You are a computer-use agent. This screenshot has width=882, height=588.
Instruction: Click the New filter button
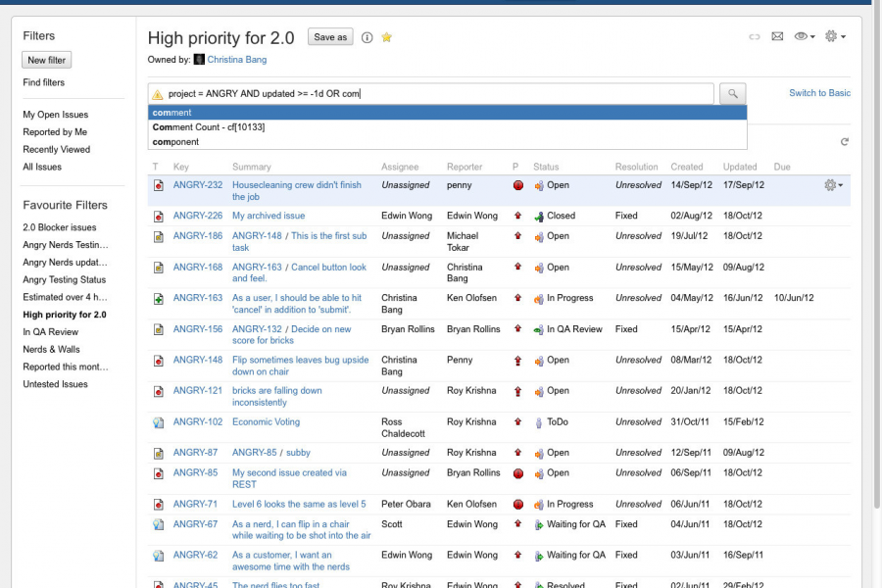47,60
